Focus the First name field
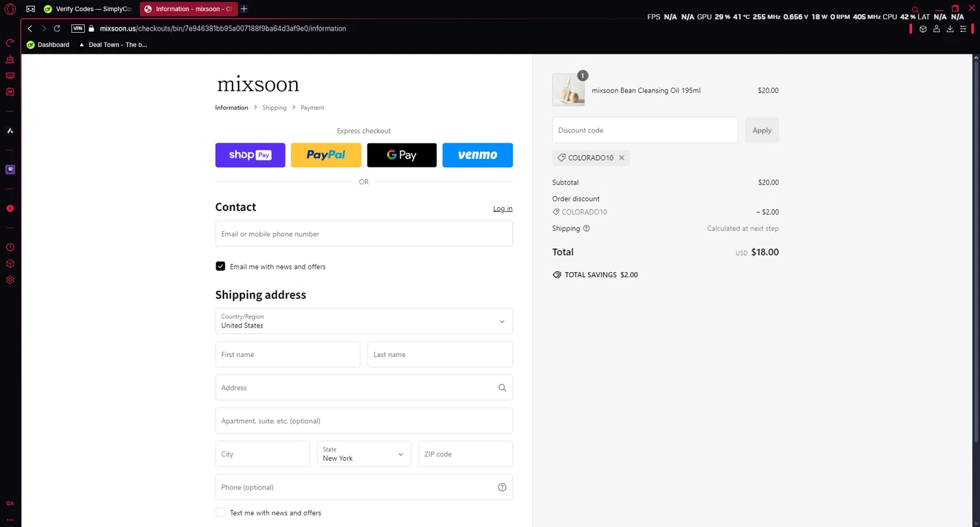The height and width of the screenshot is (527, 980). [287, 354]
